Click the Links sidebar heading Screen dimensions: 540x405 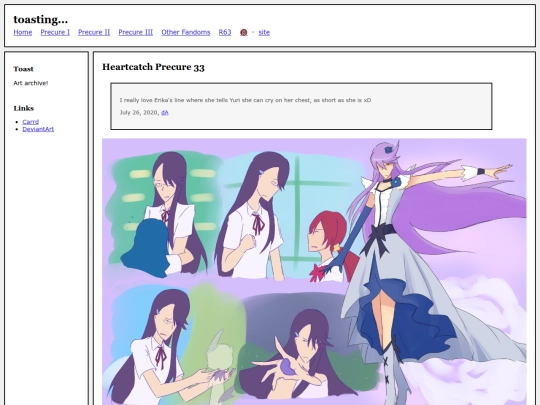click(24, 108)
